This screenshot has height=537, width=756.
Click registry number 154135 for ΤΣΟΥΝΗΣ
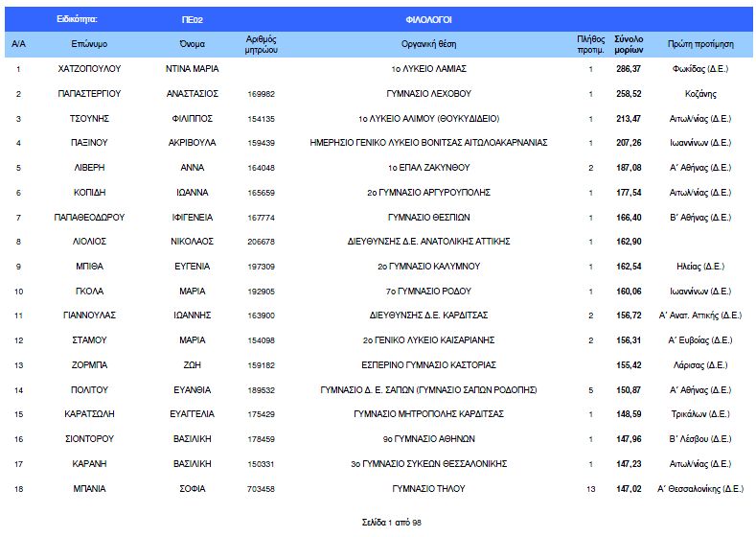pyautogui.click(x=261, y=119)
